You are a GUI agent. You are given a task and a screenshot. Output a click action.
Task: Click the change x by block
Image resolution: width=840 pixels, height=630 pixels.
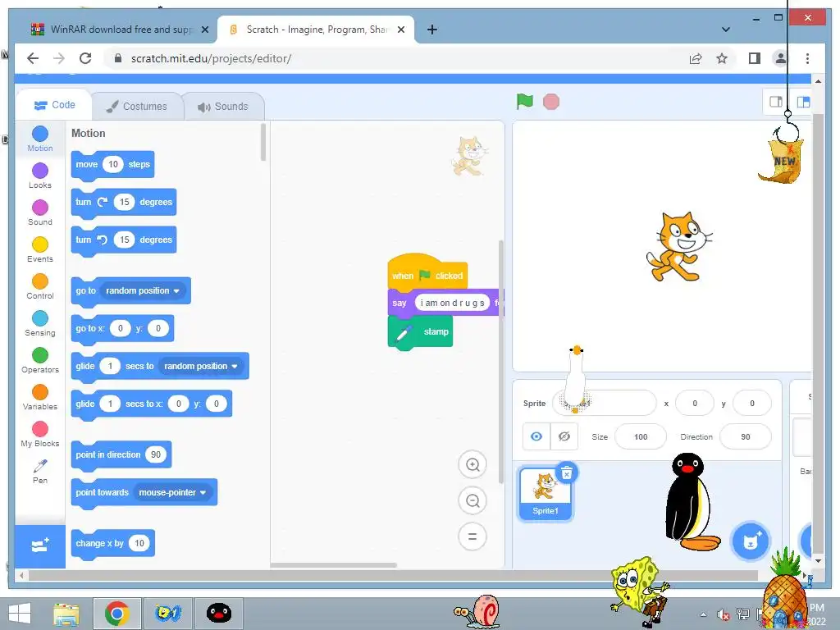pos(112,544)
